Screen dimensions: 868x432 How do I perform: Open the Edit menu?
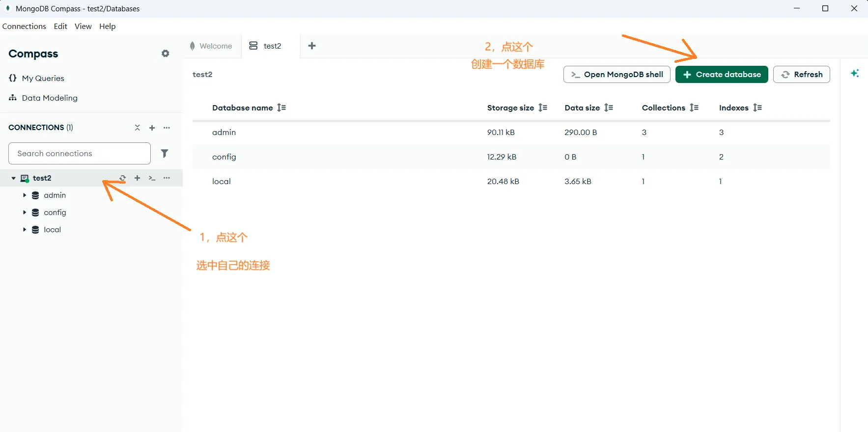click(x=60, y=27)
